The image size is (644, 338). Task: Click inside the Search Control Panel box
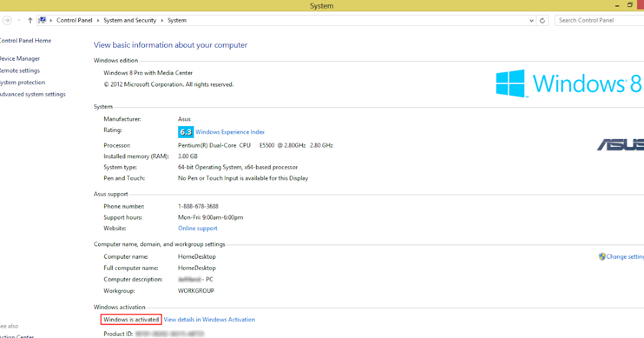pyautogui.click(x=598, y=20)
